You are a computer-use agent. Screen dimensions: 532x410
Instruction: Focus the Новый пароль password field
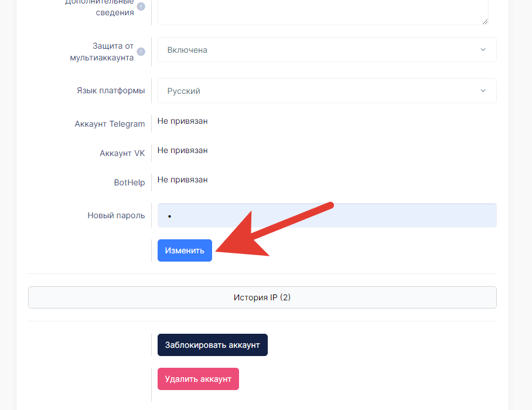pos(326,216)
